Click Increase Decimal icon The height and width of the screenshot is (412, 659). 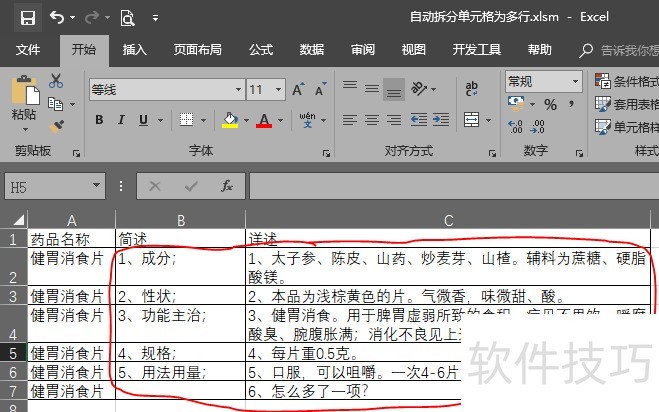(x=515, y=126)
